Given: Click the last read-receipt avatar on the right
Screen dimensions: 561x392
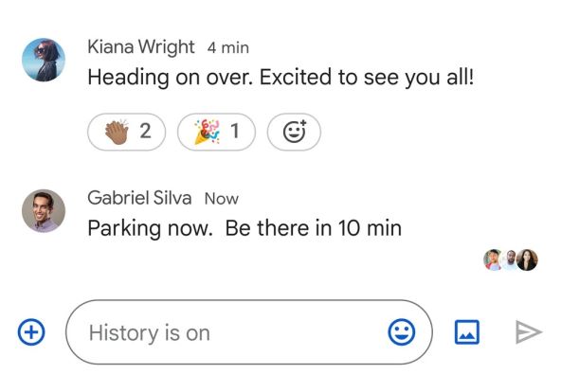Looking at the screenshot, I should (527, 259).
